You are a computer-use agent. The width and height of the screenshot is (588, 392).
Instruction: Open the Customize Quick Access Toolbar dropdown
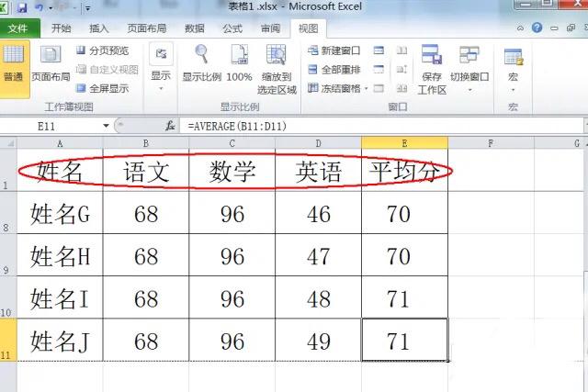click(87, 8)
